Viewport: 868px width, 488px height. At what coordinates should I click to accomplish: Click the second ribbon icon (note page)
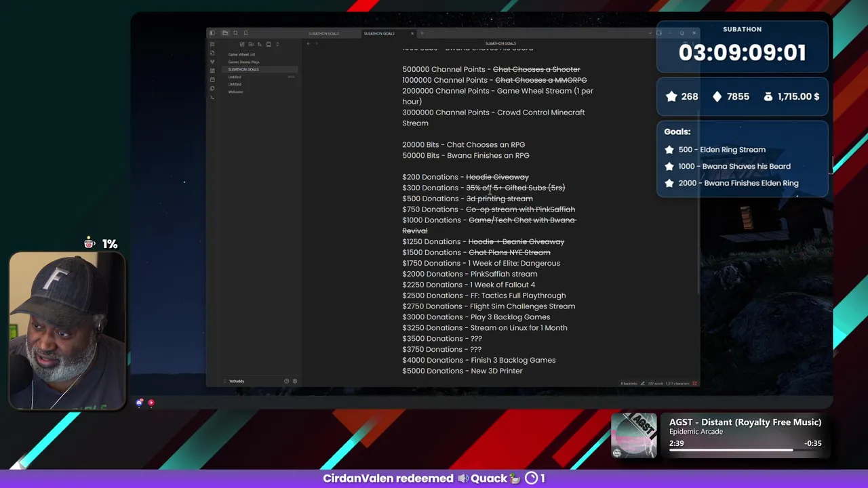point(212,53)
